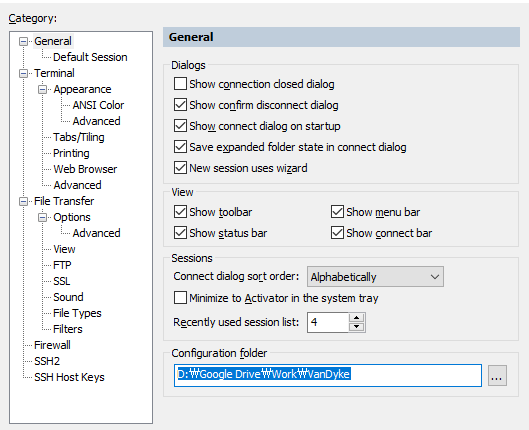This screenshot has width=529, height=430.
Task: Click the Configuration folder path field
Action: 328,375
